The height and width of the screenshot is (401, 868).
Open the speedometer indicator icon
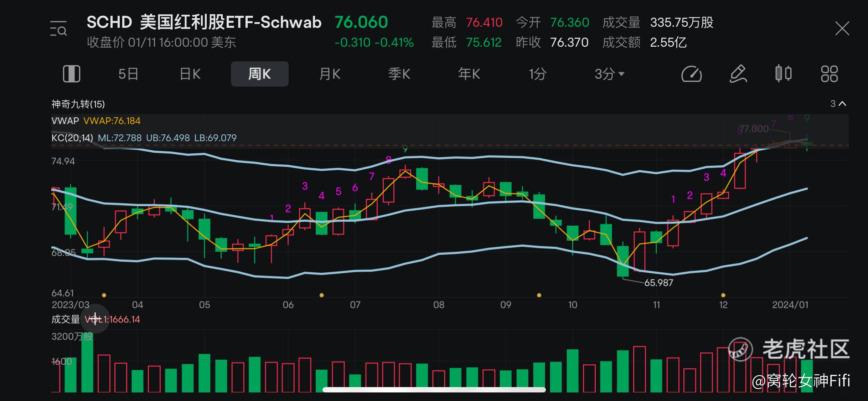tap(691, 74)
